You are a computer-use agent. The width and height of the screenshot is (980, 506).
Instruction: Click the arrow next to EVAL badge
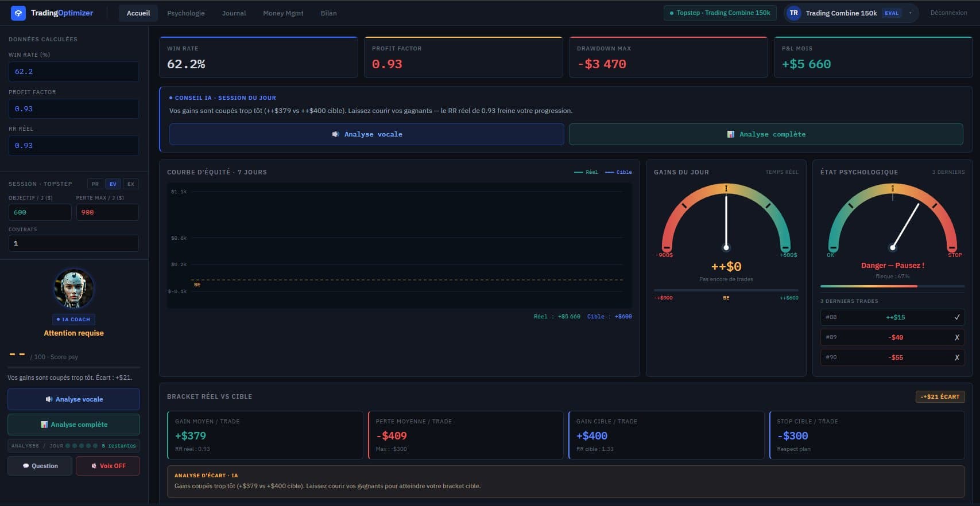tap(910, 13)
